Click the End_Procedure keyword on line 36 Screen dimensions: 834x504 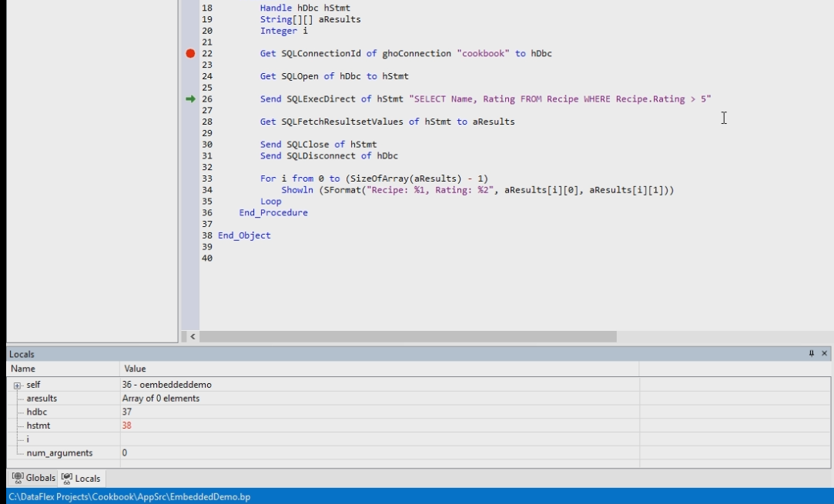pos(273,212)
